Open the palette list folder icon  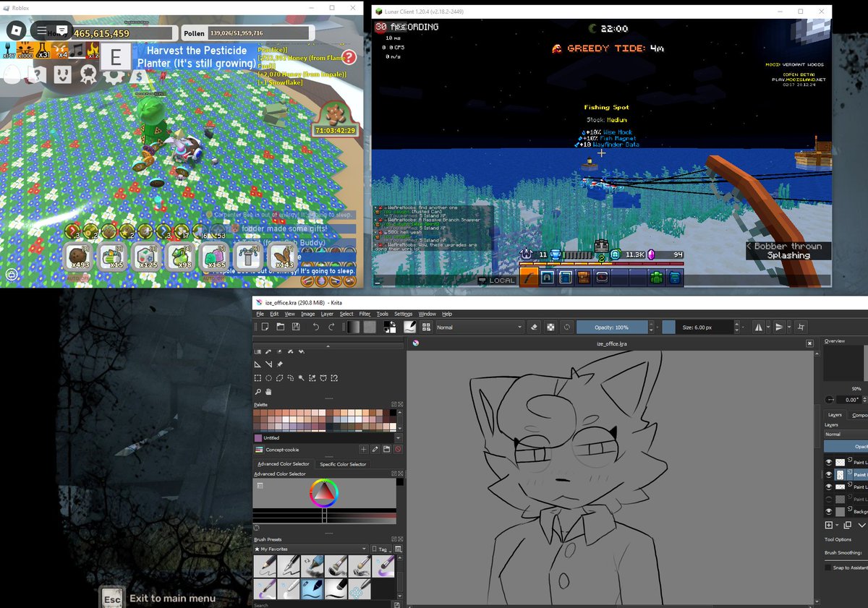[x=387, y=450]
